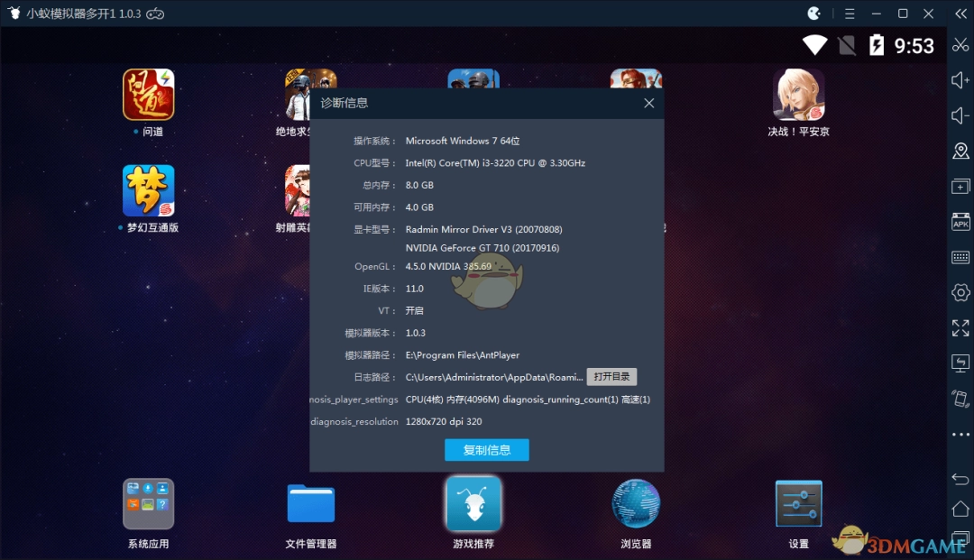Click the 复制信息 copy info button
Image resolution: width=974 pixels, height=560 pixels.
(486, 449)
